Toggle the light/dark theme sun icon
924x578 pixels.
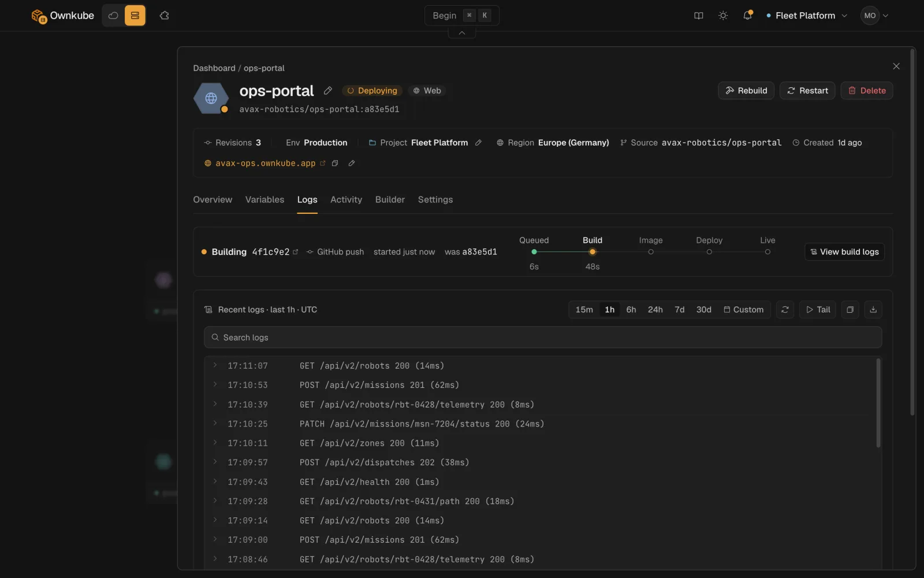[723, 16]
